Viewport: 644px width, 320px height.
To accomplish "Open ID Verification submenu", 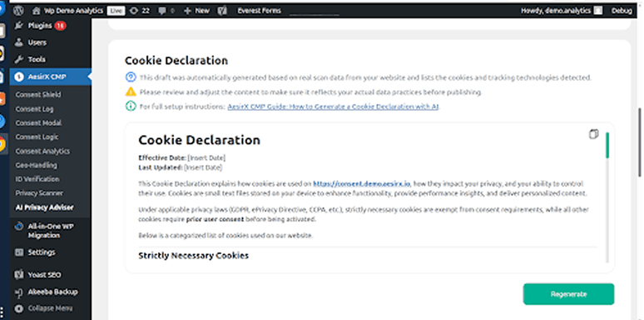I will click(37, 179).
